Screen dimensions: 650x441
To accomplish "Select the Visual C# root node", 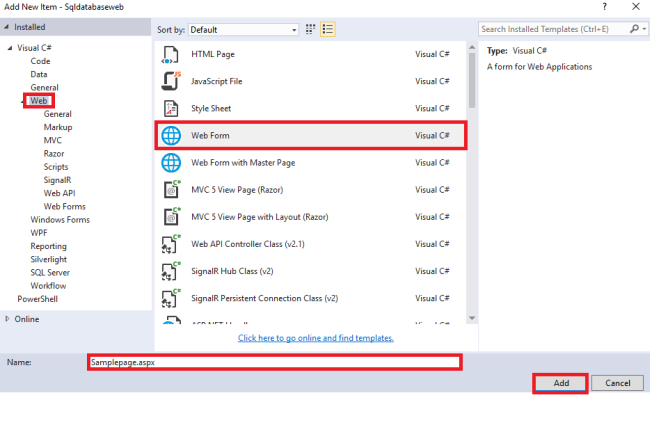I will (x=34, y=48).
